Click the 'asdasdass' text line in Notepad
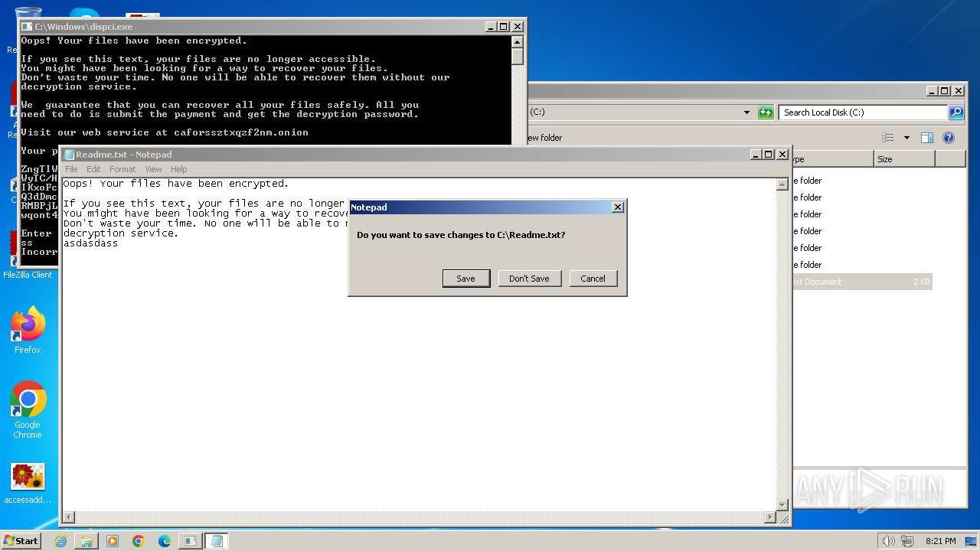 tap(90, 243)
